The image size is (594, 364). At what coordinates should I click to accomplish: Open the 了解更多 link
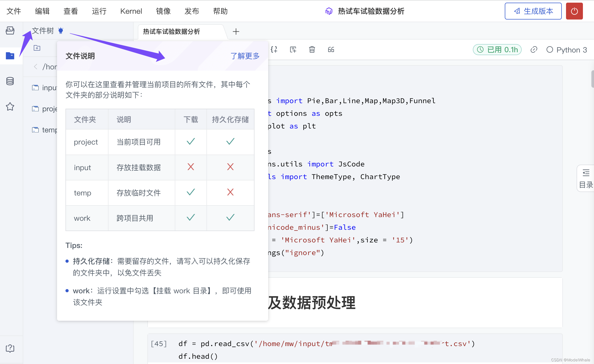point(245,56)
